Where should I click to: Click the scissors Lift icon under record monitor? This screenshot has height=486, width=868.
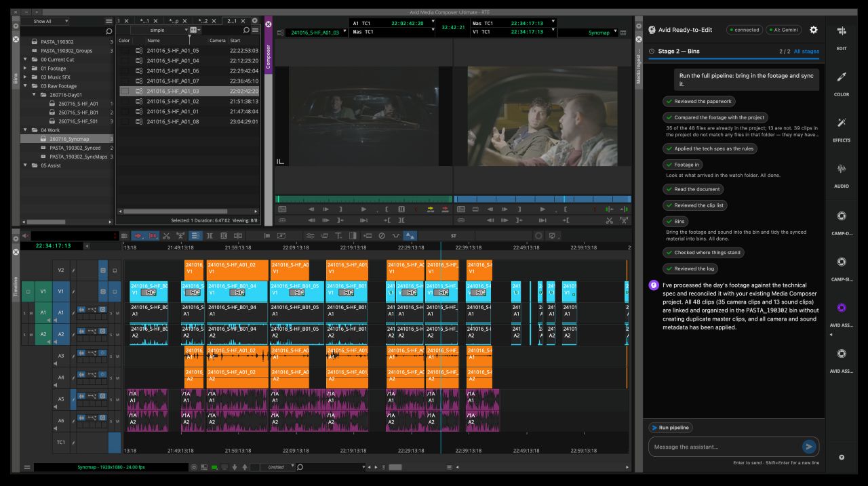pyautogui.click(x=610, y=220)
